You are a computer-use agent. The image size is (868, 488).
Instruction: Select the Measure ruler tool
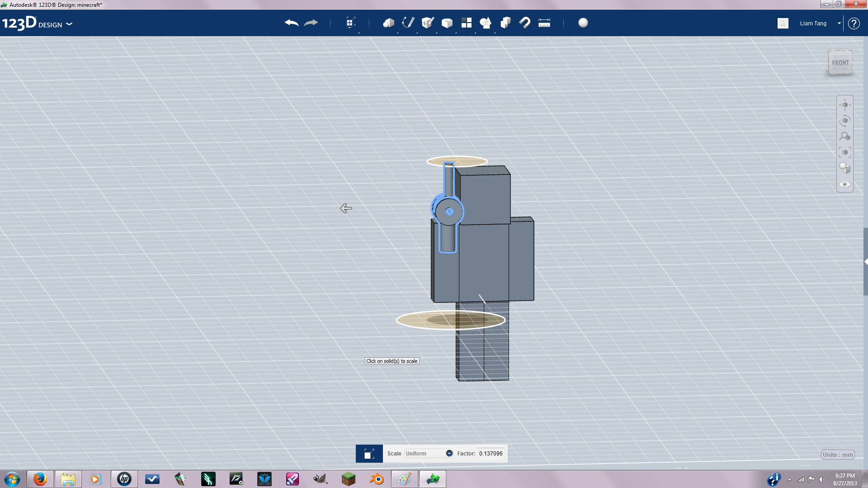tap(544, 23)
